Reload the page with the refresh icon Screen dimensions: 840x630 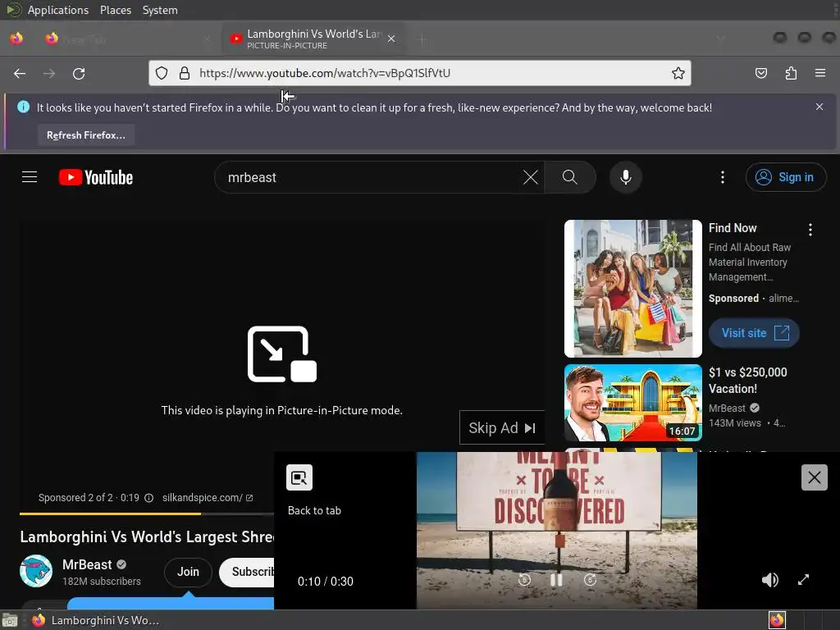click(79, 73)
